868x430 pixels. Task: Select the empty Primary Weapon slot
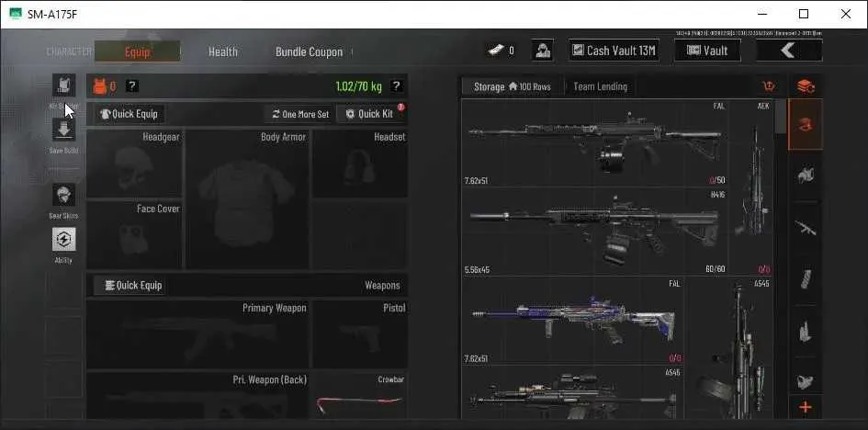198,334
